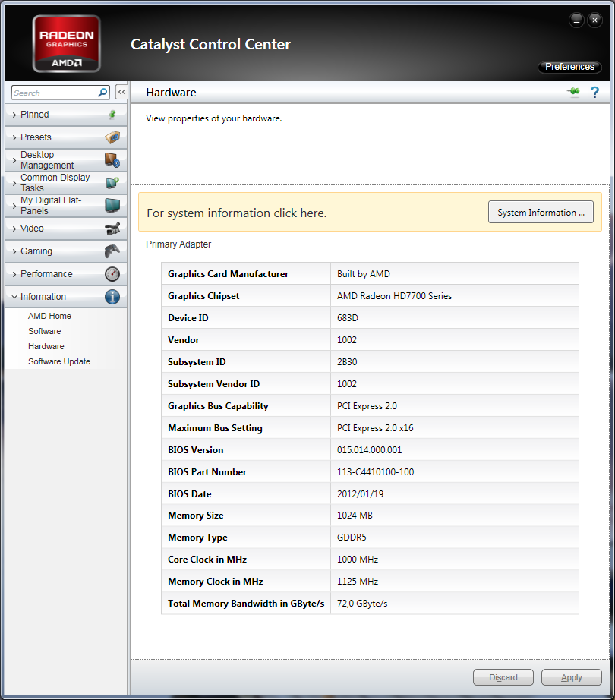Click the 'Graphics Card Manufacturer' row label
This screenshot has height=700, width=615.
(x=228, y=273)
